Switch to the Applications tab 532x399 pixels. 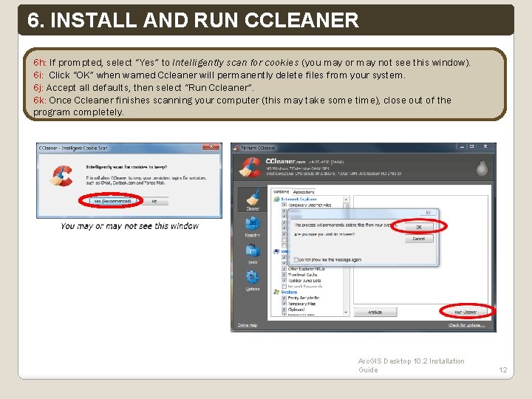click(304, 192)
